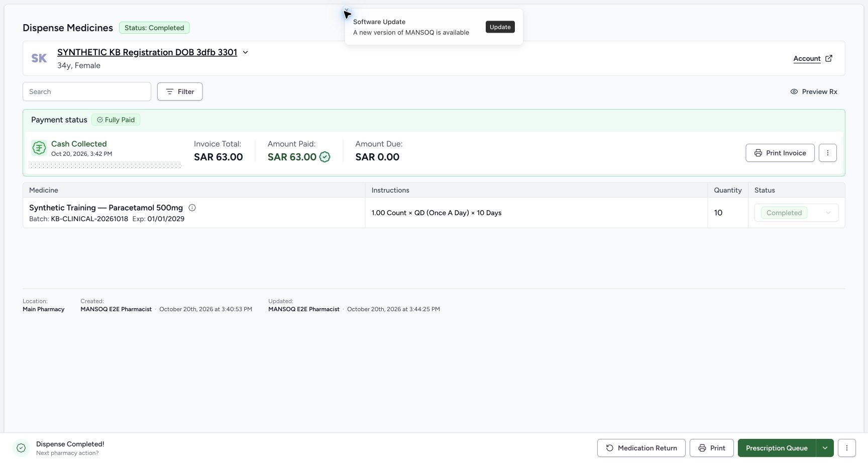Click the Cash Collected currency icon
The height and width of the screenshot is (463, 868).
pos(39,148)
